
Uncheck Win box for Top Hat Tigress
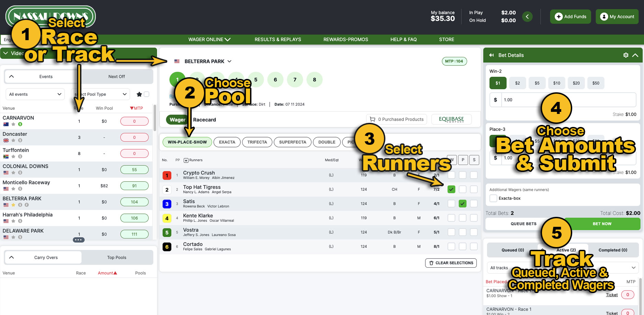click(x=451, y=189)
